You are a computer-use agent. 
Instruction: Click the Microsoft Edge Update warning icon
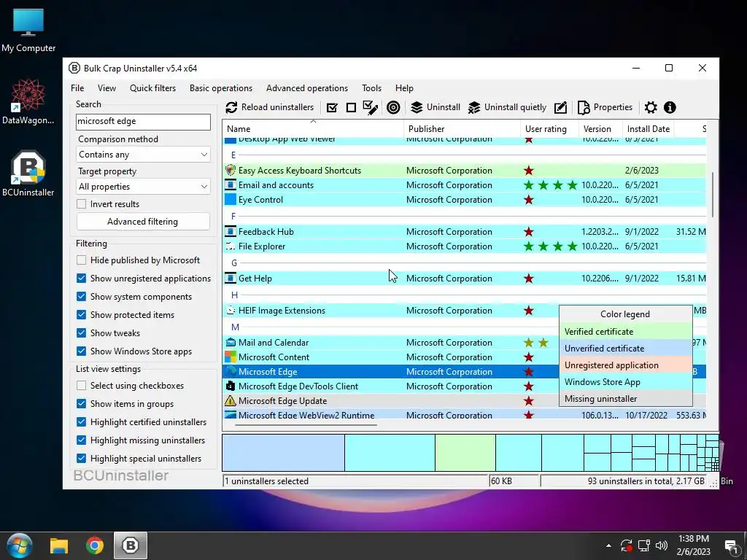coord(230,400)
